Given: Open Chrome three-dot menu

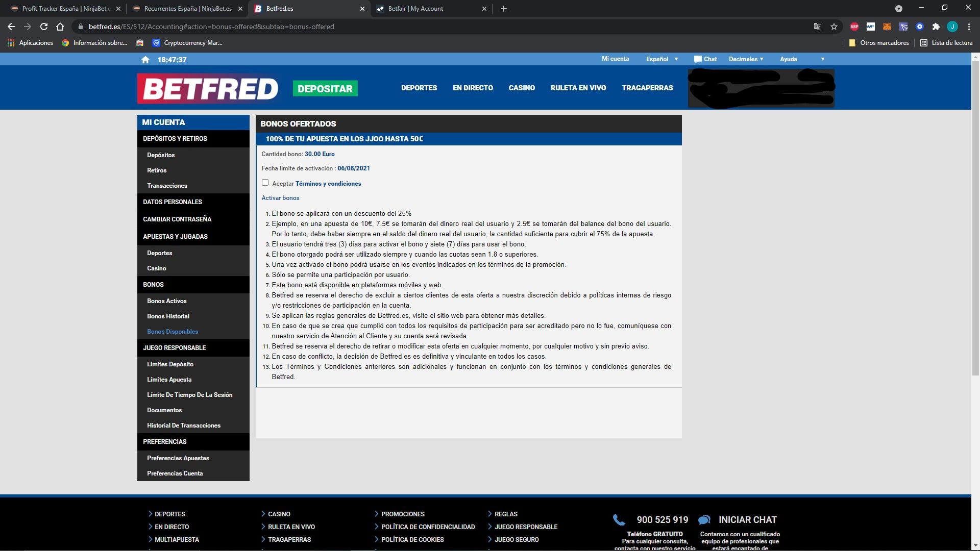Looking at the screenshot, I should click(x=969, y=27).
